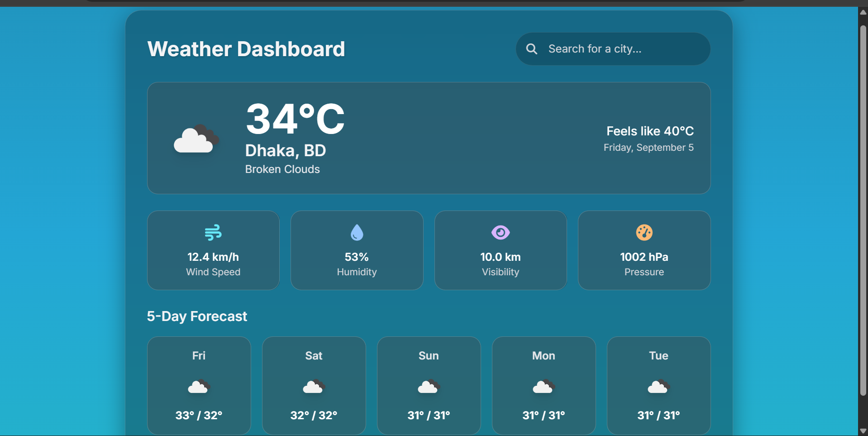This screenshot has height=436, width=868.
Task: Click the wind speed icon
Action: [x=213, y=232]
